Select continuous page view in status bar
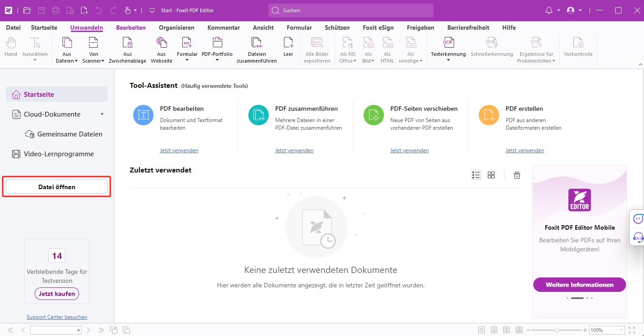The image size is (644, 336). coord(494,330)
